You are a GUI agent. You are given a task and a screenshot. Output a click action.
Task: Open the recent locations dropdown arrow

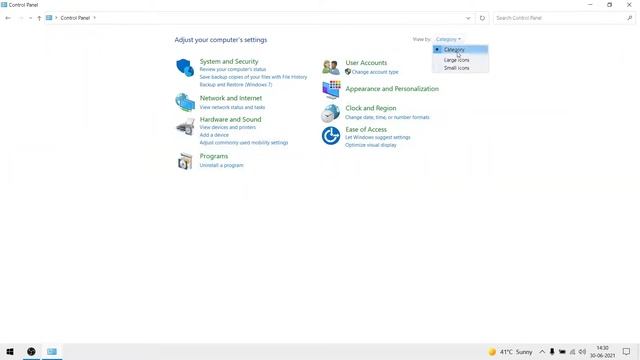[x=30, y=18]
